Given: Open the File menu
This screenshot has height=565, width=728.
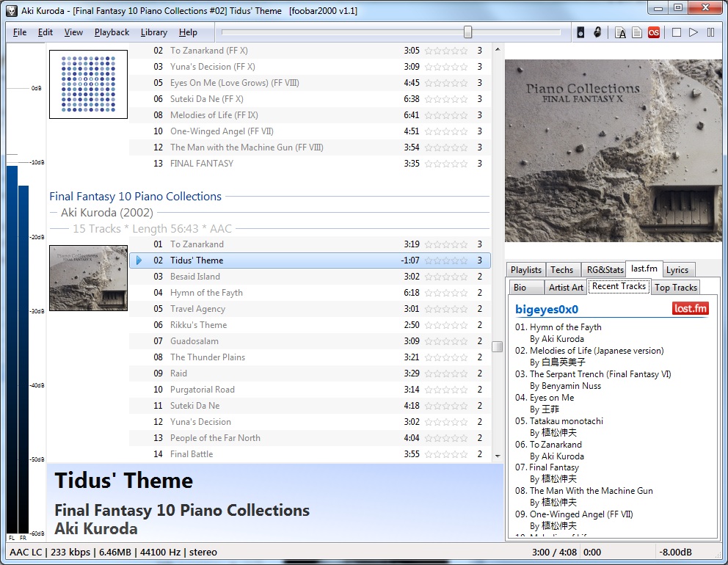Looking at the screenshot, I should pyautogui.click(x=20, y=32).
